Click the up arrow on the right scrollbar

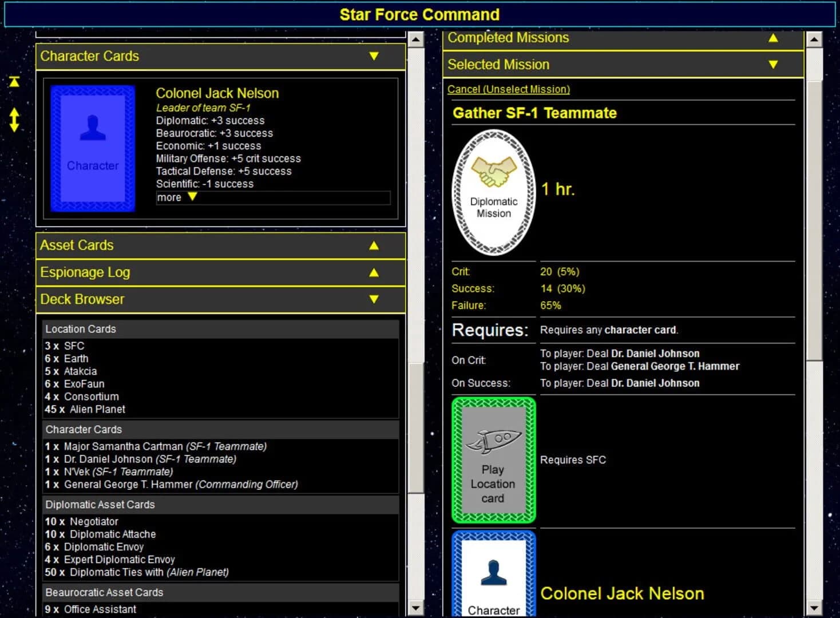(814, 40)
